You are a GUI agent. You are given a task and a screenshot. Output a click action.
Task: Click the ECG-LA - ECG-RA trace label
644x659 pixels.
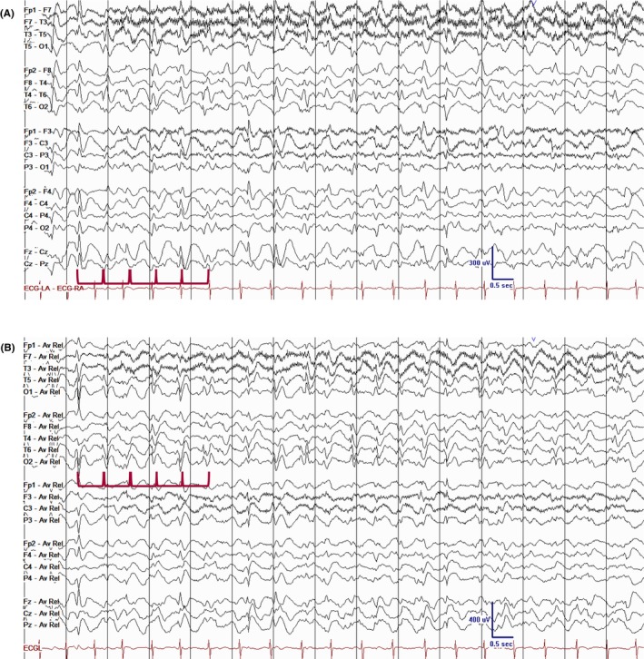click(54, 289)
